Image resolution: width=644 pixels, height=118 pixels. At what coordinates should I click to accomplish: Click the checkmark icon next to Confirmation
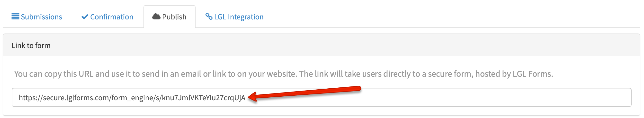click(x=85, y=17)
